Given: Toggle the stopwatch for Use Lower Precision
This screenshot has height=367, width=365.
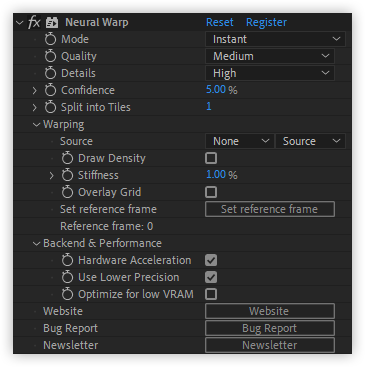Looking at the screenshot, I should pyautogui.click(x=67, y=277).
